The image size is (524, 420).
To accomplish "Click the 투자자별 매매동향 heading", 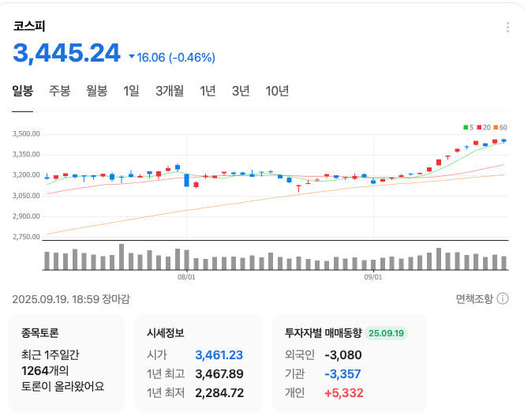I will pos(323,332).
